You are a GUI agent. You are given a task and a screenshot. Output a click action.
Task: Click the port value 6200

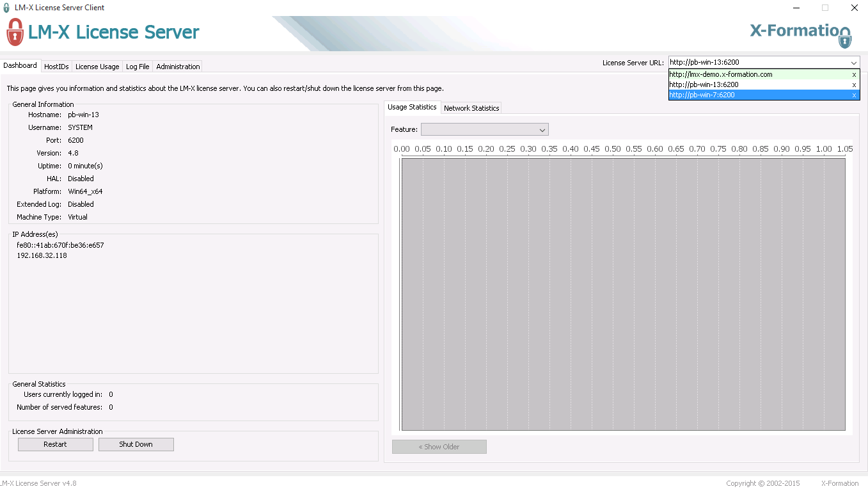tap(75, 140)
